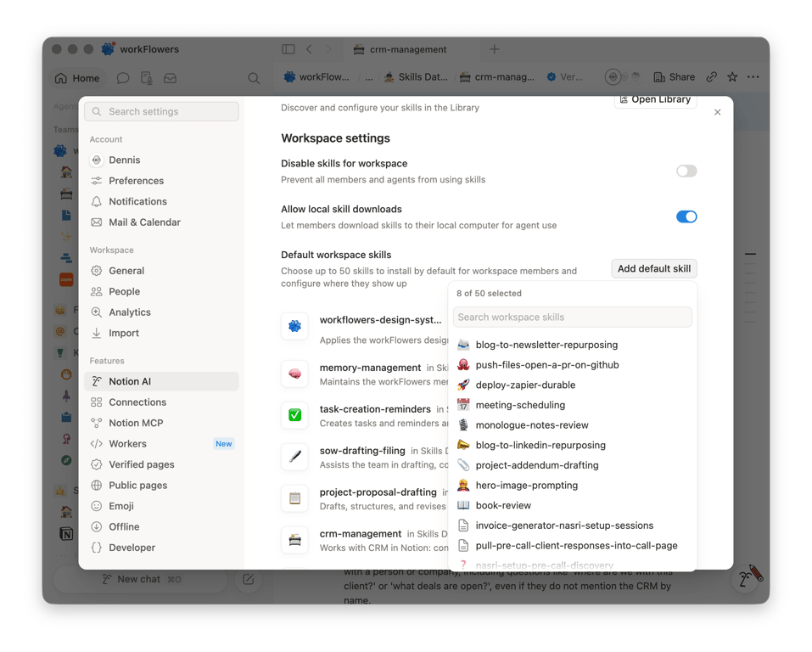812x652 pixels.
Task: Open Notion MCP settings
Action: [161, 423]
